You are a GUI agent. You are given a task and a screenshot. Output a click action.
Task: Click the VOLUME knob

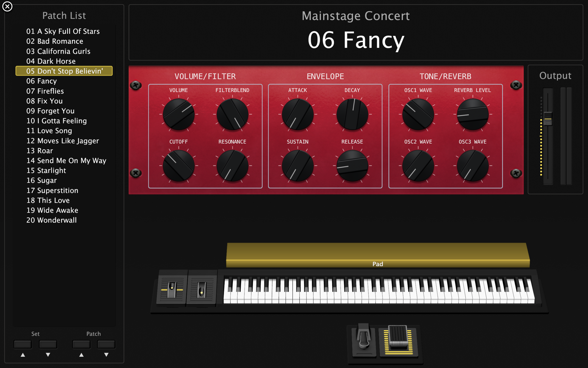click(x=179, y=114)
